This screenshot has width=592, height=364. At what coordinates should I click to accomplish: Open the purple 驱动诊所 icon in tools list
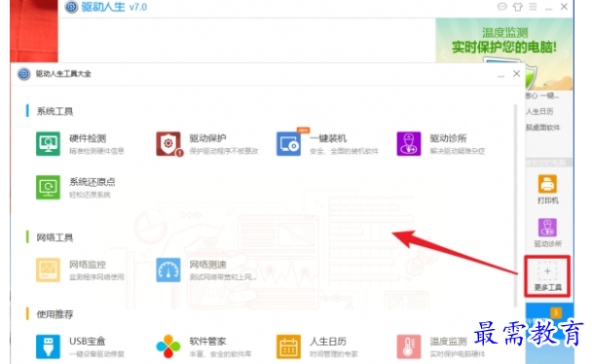[x=409, y=144]
